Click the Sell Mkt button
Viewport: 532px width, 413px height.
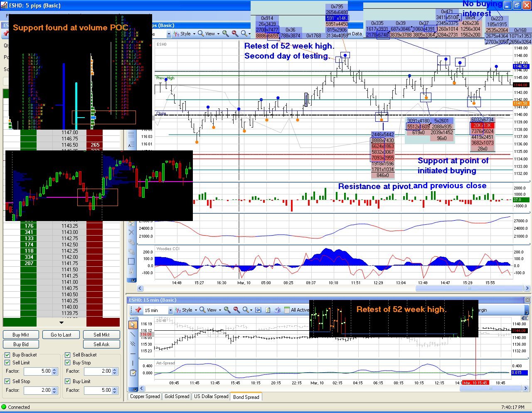click(101, 335)
